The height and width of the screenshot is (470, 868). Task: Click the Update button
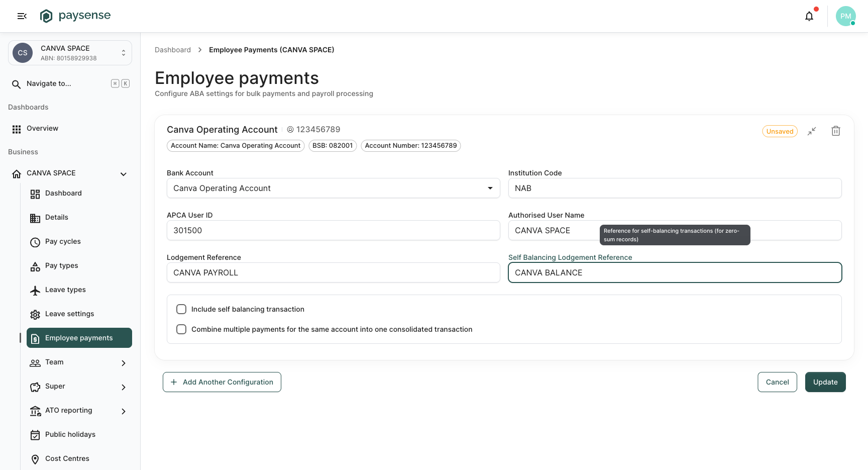(x=825, y=382)
